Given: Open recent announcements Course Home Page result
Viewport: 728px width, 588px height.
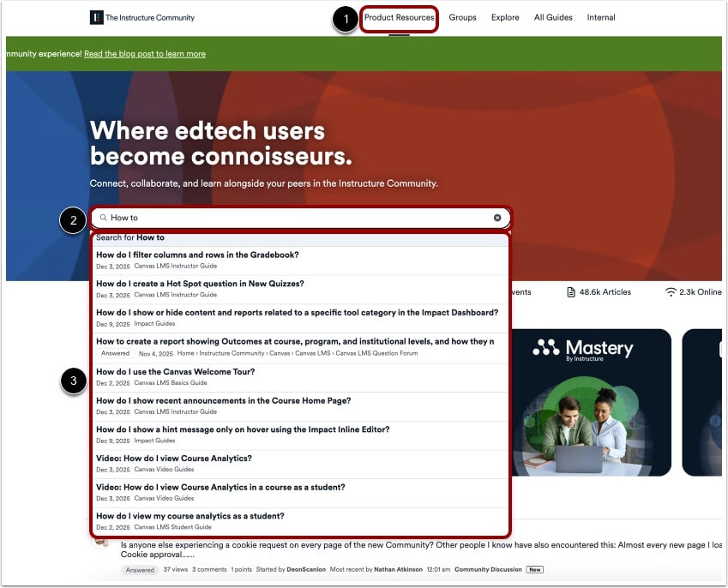Looking at the screenshot, I should coord(300,406).
